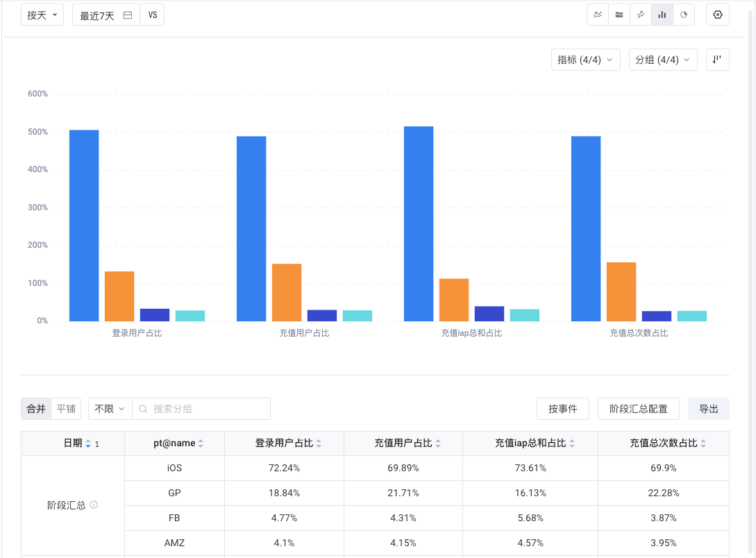Select the bar chart view icon
756x558 pixels.
click(662, 15)
